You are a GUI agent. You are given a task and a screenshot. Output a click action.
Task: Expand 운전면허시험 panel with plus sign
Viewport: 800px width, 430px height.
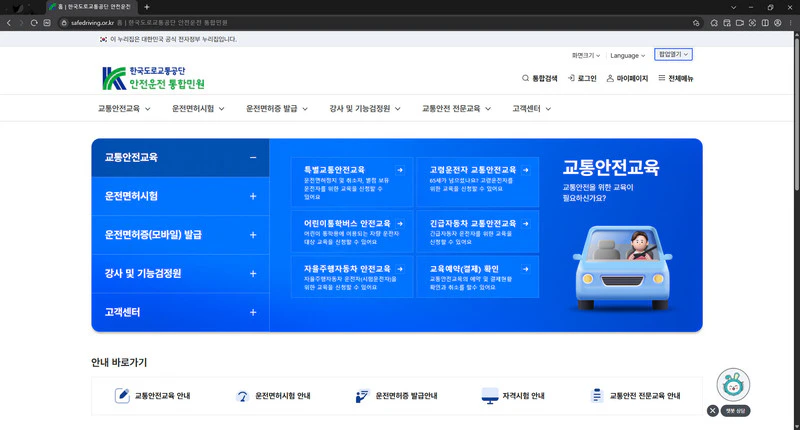coord(253,196)
